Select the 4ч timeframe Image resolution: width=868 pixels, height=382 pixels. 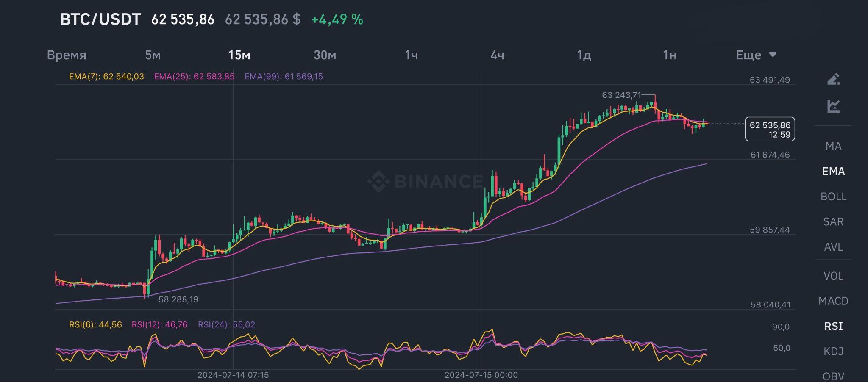coord(497,55)
